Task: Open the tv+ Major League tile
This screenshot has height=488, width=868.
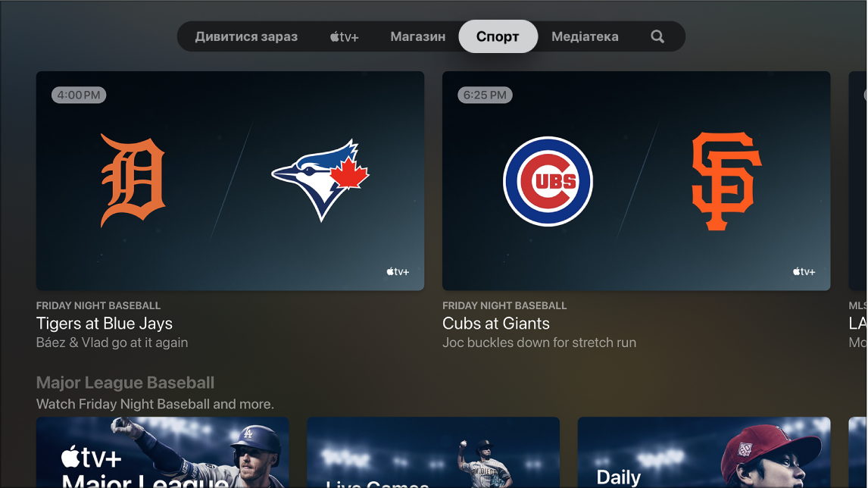Action: tap(163, 452)
